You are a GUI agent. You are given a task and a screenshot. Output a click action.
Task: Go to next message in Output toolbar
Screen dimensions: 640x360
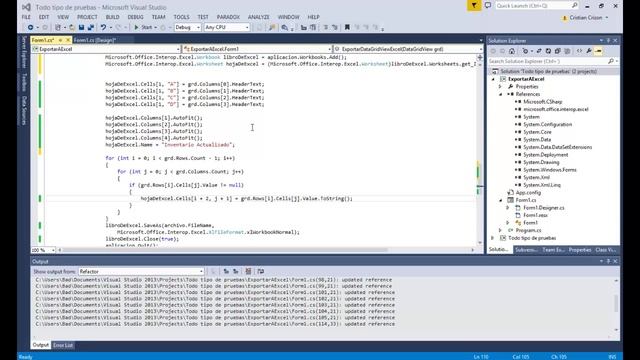[236, 271]
